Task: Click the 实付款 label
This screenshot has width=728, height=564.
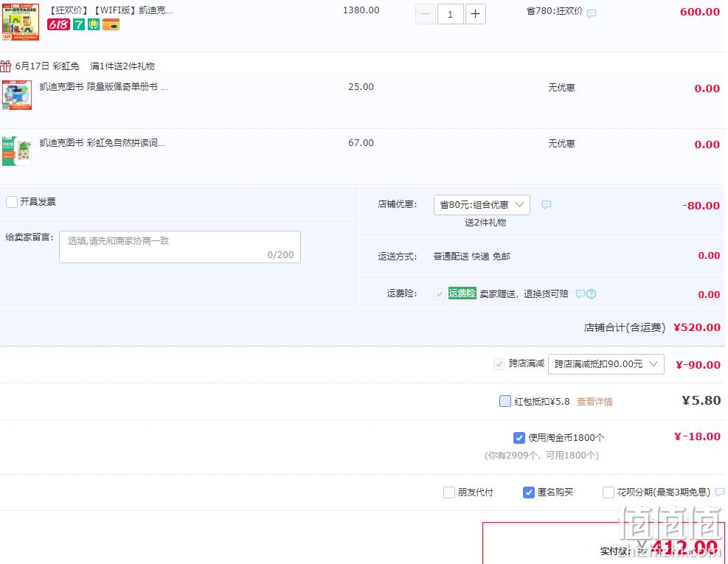Action: click(616, 551)
